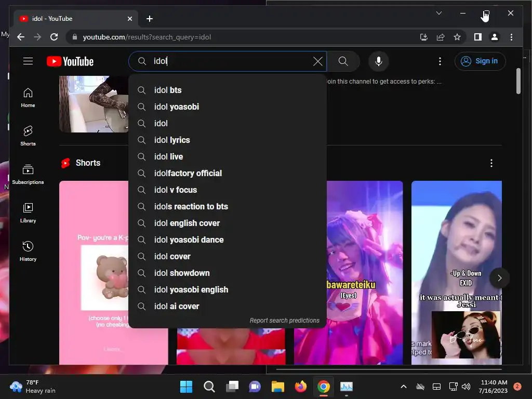The width and height of the screenshot is (532, 399).
Task: Open History in the sidebar
Action: coord(28,251)
